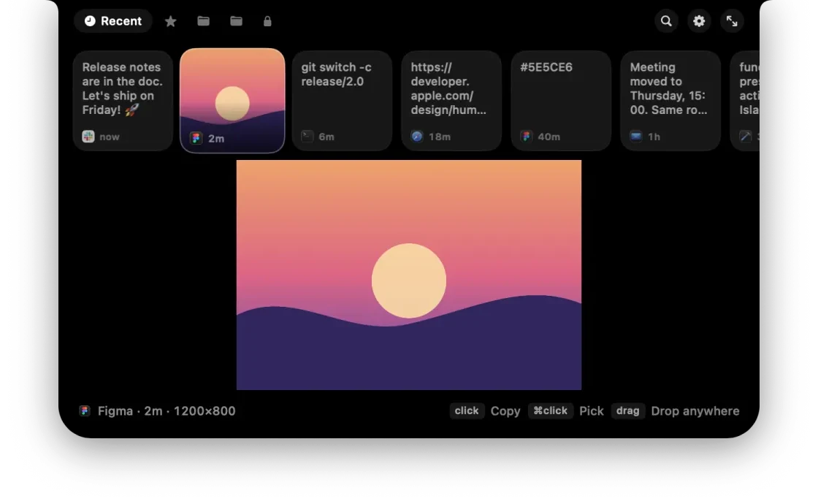Click the '1h' timestamp on Meeting card
The height and width of the screenshot is (504, 818).
point(654,137)
